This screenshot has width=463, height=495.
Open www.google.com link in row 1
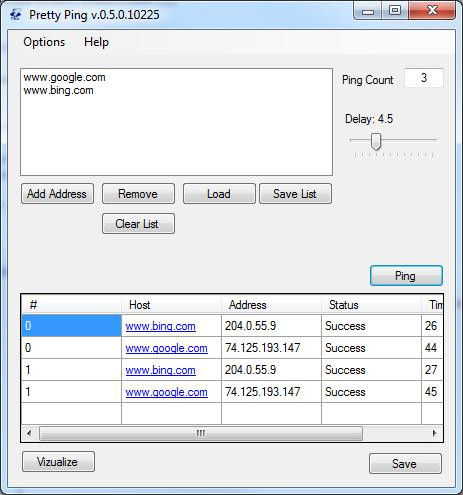pos(166,392)
